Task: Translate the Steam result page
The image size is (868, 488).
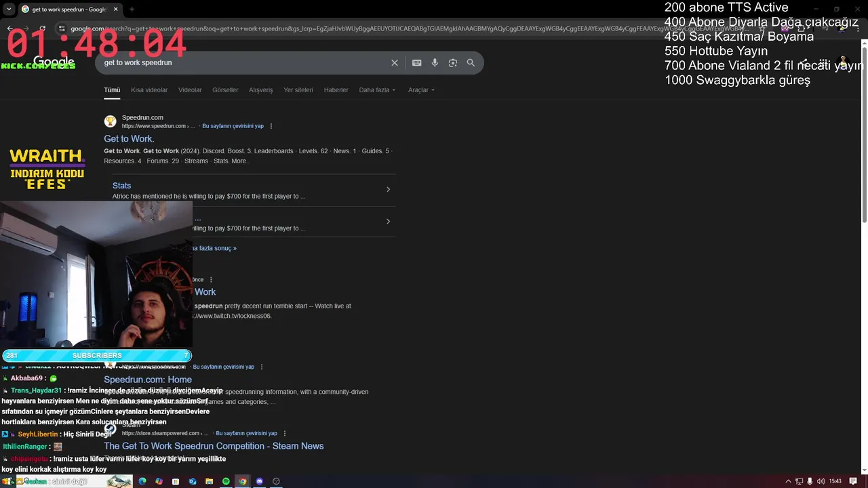Action: [246, 433]
